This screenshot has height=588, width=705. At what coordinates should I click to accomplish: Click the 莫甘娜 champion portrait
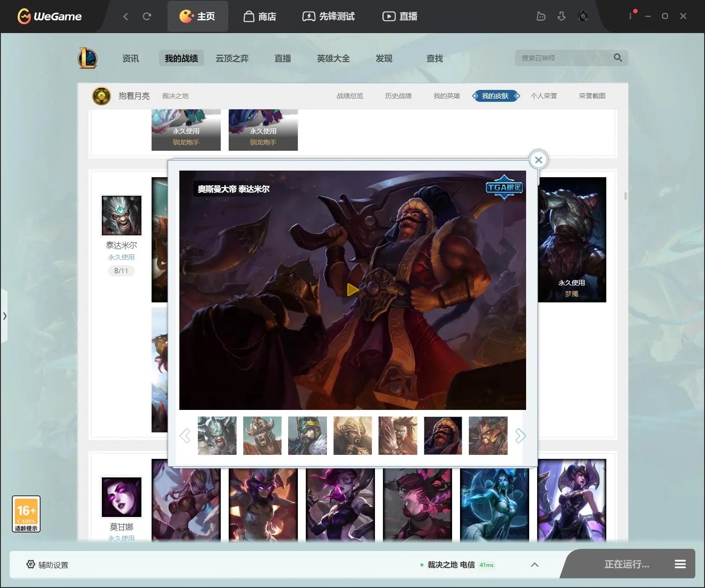pyautogui.click(x=122, y=497)
